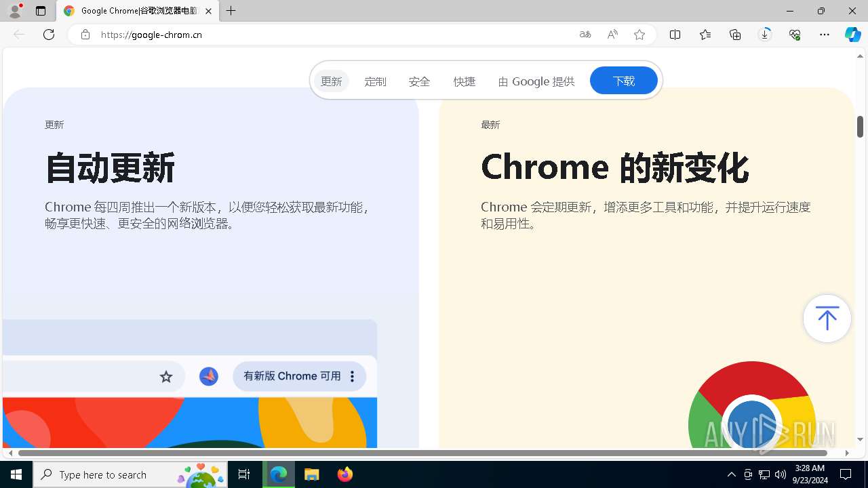
Task: Show hidden tray icons chevron
Action: pyautogui.click(x=732, y=474)
